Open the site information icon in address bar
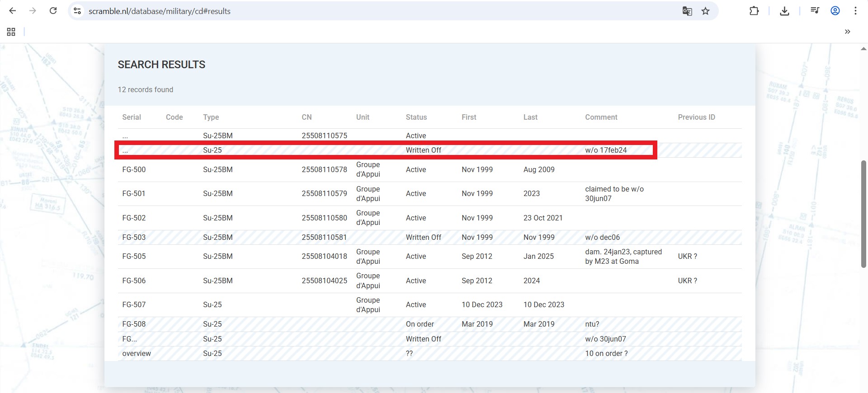Image resolution: width=868 pixels, height=393 pixels. pyautogui.click(x=78, y=11)
